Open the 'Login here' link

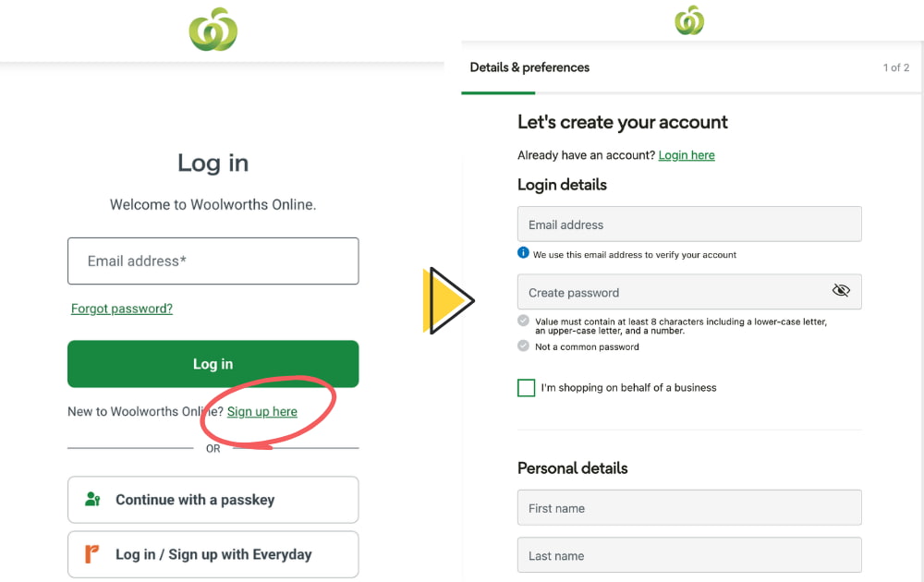coord(687,155)
